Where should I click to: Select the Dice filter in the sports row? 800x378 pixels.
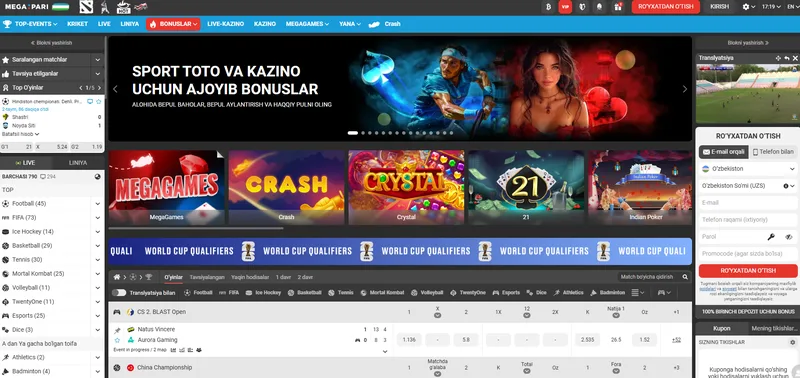pyautogui.click(x=536, y=293)
